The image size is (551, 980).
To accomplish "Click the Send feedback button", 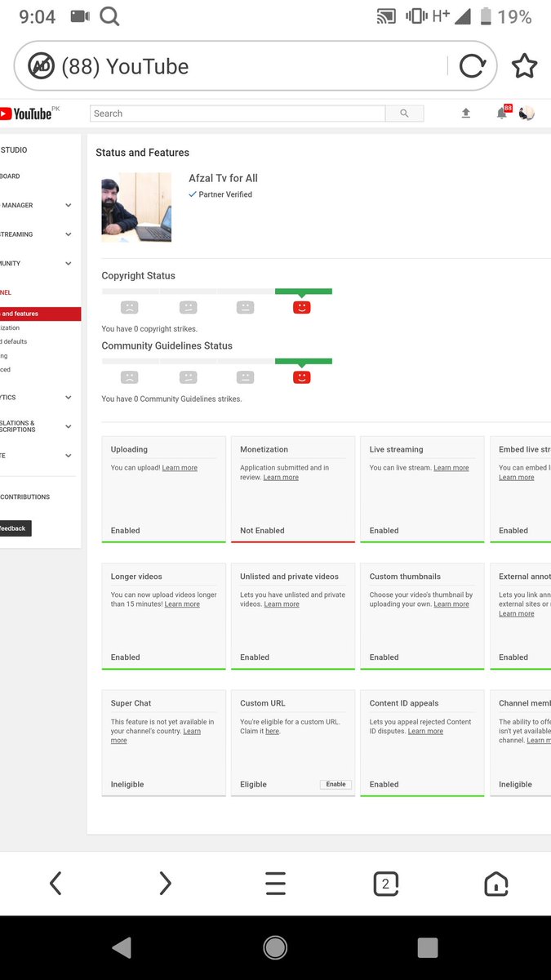I will pos(16,528).
